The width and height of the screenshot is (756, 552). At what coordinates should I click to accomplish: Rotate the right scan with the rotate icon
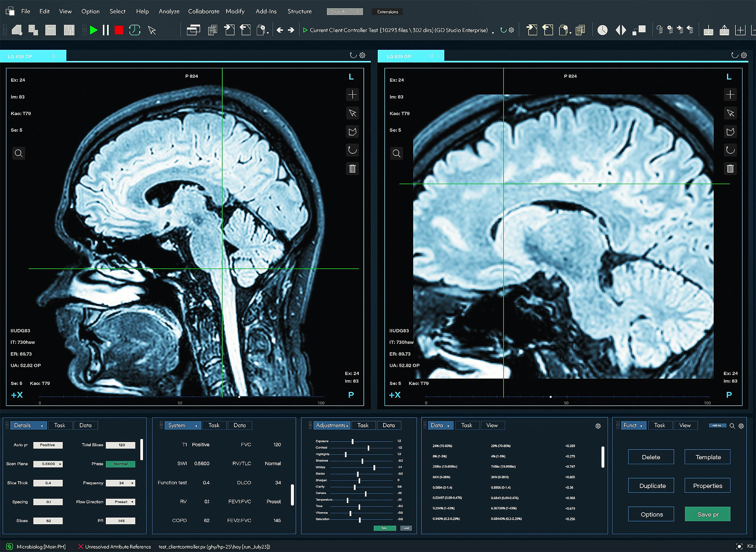point(730,150)
